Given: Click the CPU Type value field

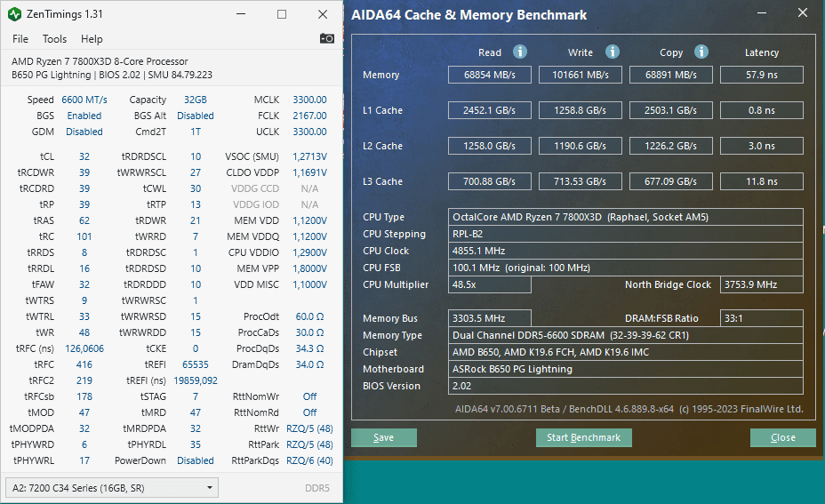Looking at the screenshot, I should click(626, 217).
